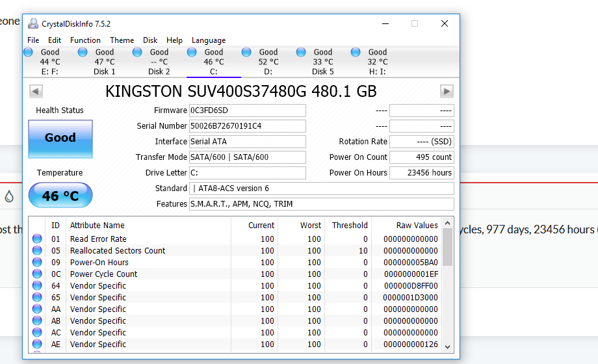Select the Reallocated Sectors Count row text
Viewport: 598px width, 364px height.
coord(118,251)
